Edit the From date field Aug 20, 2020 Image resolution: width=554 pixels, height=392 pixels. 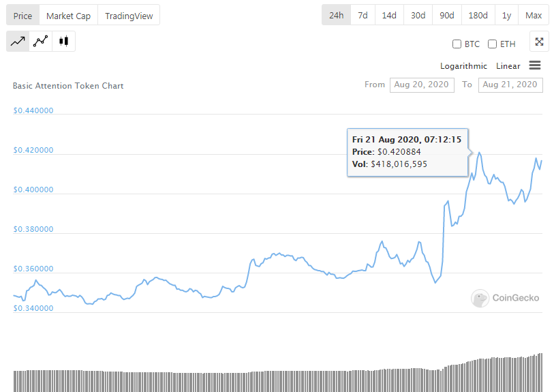click(x=422, y=85)
